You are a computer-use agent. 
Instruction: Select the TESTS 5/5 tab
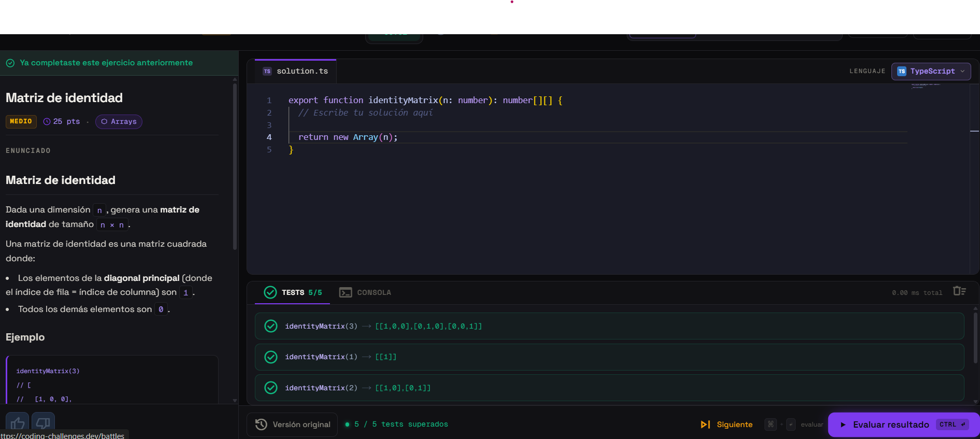coord(293,292)
